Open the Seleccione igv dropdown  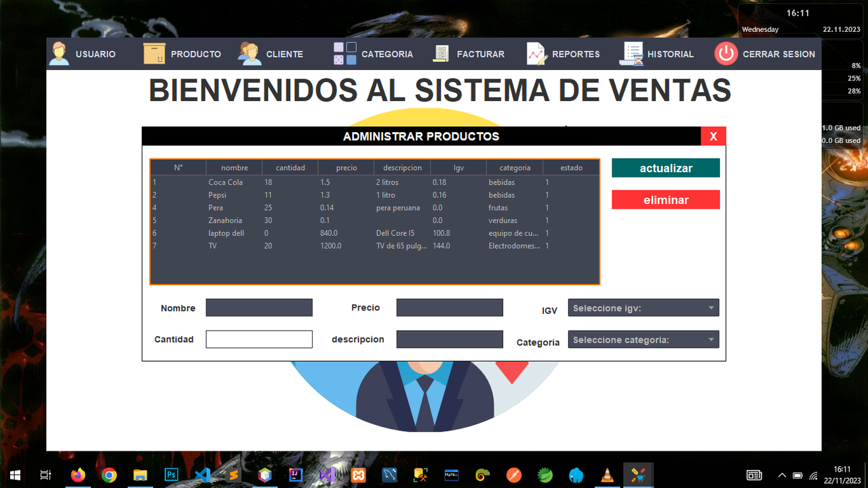pyautogui.click(x=643, y=307)
